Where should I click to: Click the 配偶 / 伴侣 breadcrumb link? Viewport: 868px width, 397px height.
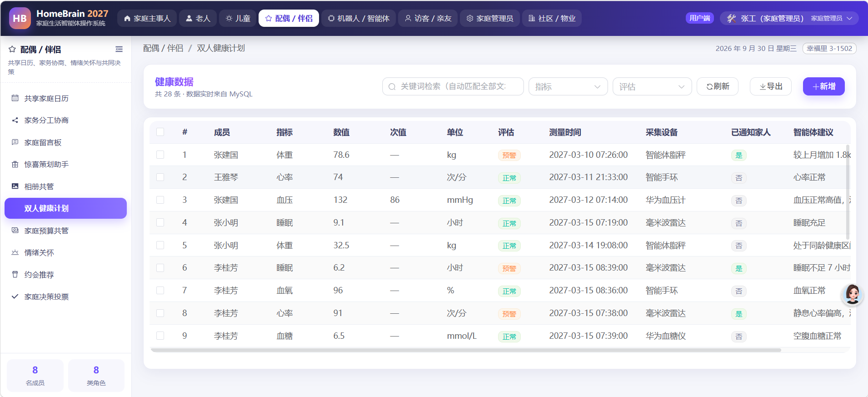(x=163, y=48)
